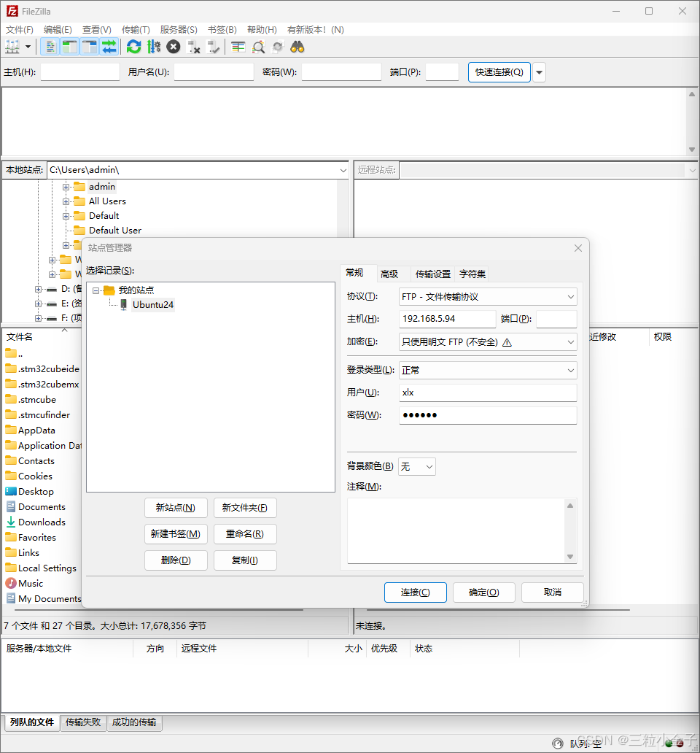Viewport: 700px width, 753px height.
Task: Open the 编辑(E) menu
Action: 58,30
